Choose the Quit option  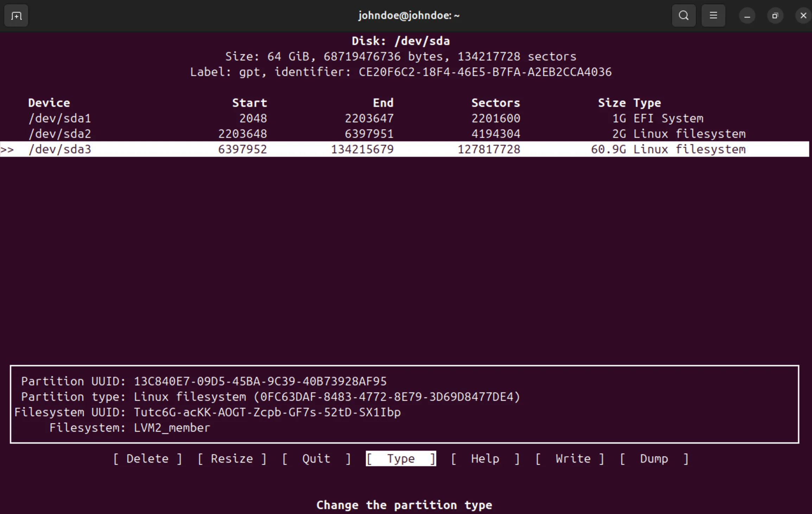[x=316, y=459]
